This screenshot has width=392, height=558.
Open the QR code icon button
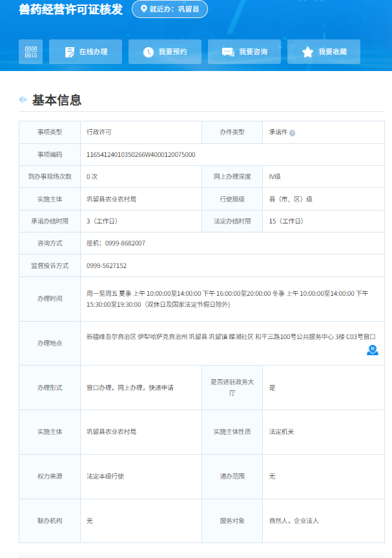click(30, 52)
